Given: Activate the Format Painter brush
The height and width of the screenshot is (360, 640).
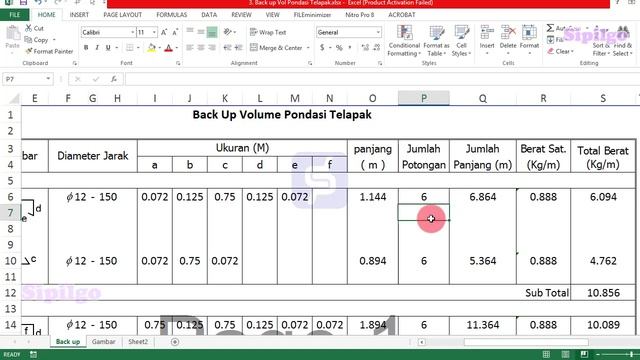Looking at the screenshot, I should tap(29, 51).
